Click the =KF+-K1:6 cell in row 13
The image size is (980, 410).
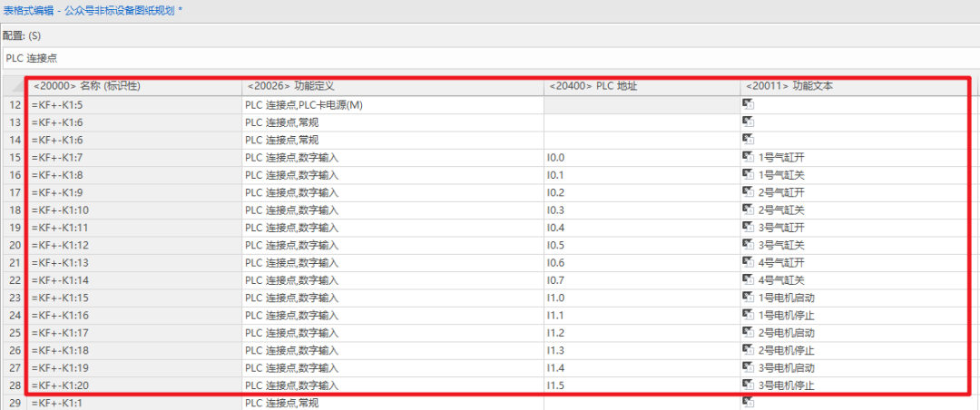(134, 122)
